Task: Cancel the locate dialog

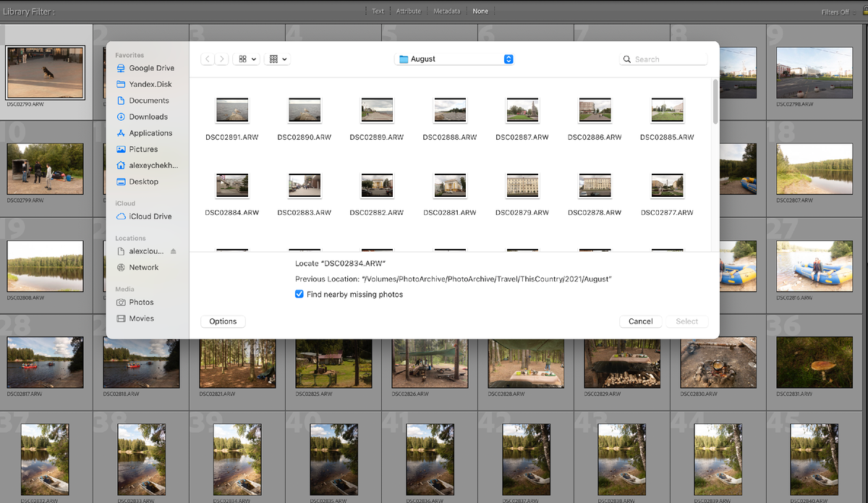Action: click(641, 321)
